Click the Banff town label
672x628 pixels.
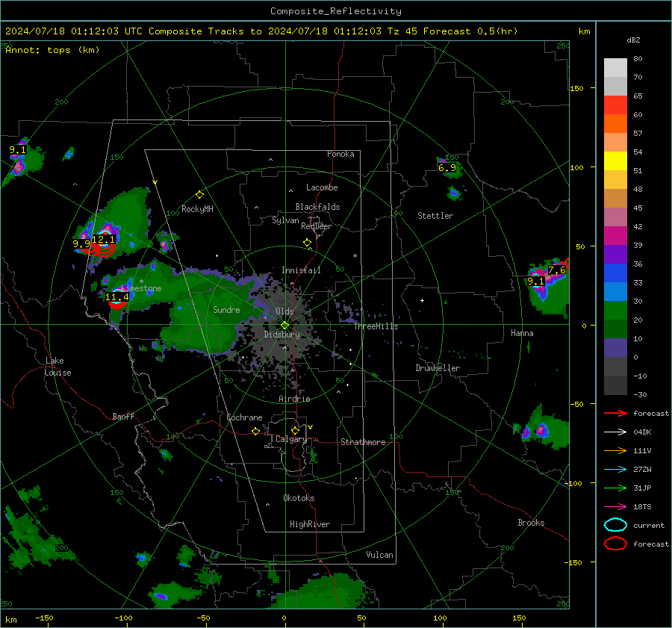tap(123, 416)
